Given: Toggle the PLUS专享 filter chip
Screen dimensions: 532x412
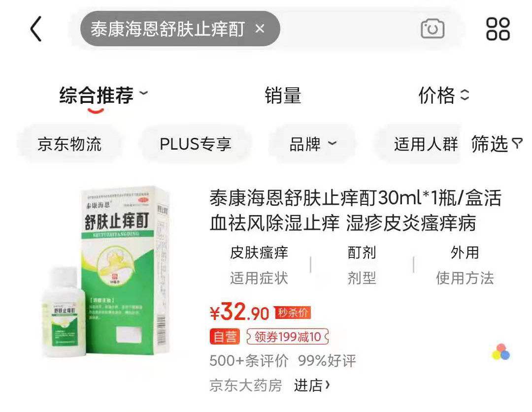Looking at the screenshot, I should click(x=196, y=144).
